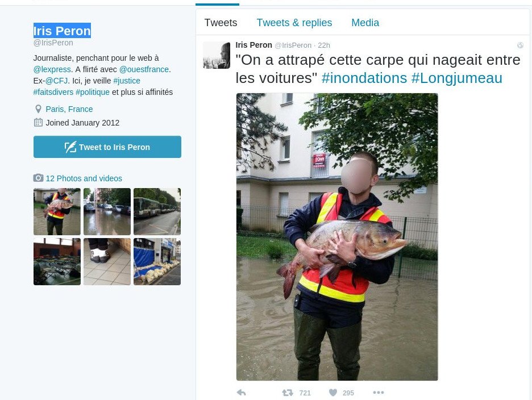
Task: Open the flooded street cars thumbnail
Action: (x=107, y=211)
